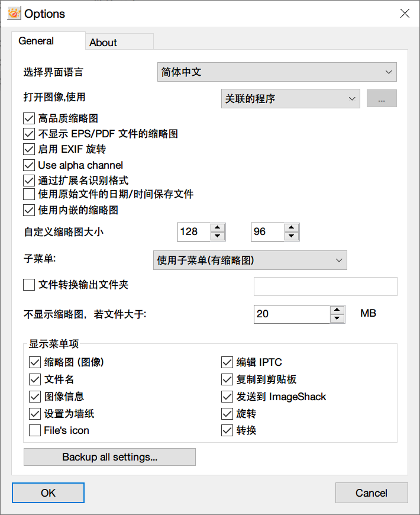This screenshot has height=515, width=420.
Task: Increase the 20 MB file size limit
Action: [337, 310]
